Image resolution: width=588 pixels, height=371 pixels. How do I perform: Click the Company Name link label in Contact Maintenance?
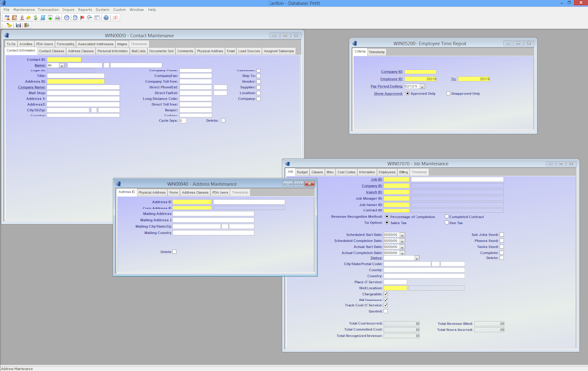(31, 88)
